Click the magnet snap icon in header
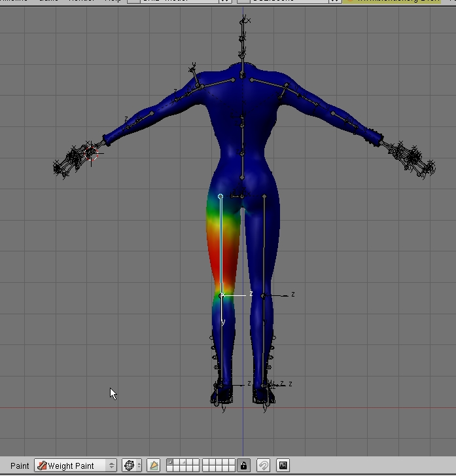The image size is (456, 476). pyautogui.click(x=264, y=466)
